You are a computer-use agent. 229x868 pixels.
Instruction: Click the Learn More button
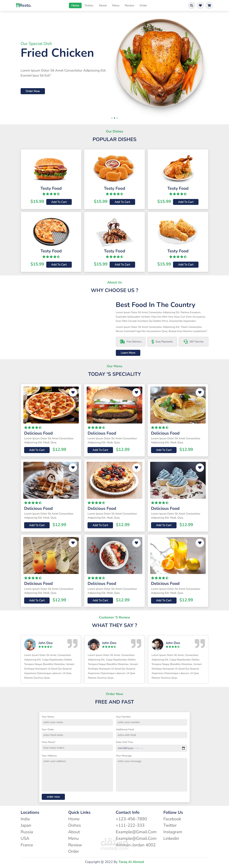pos(128,353)
